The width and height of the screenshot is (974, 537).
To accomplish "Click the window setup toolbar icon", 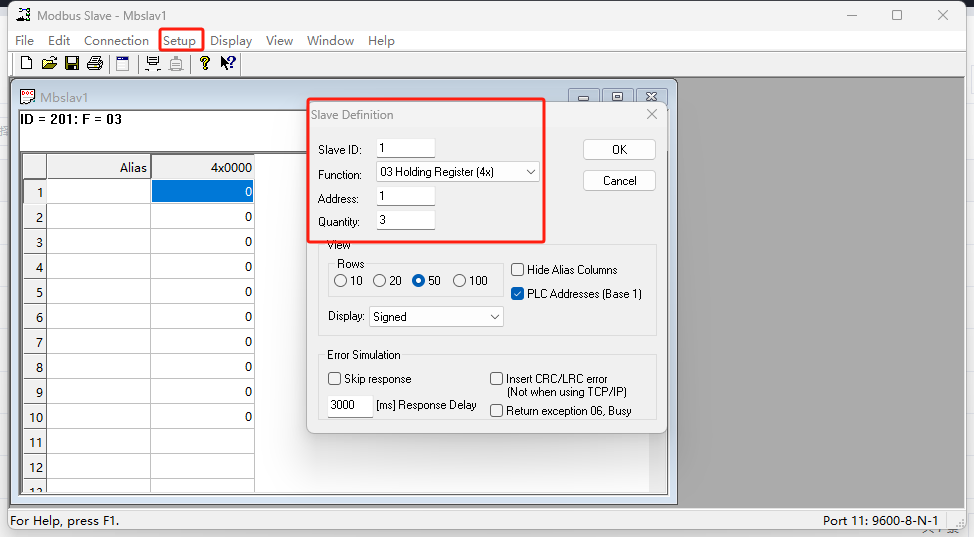I will 123,64.
